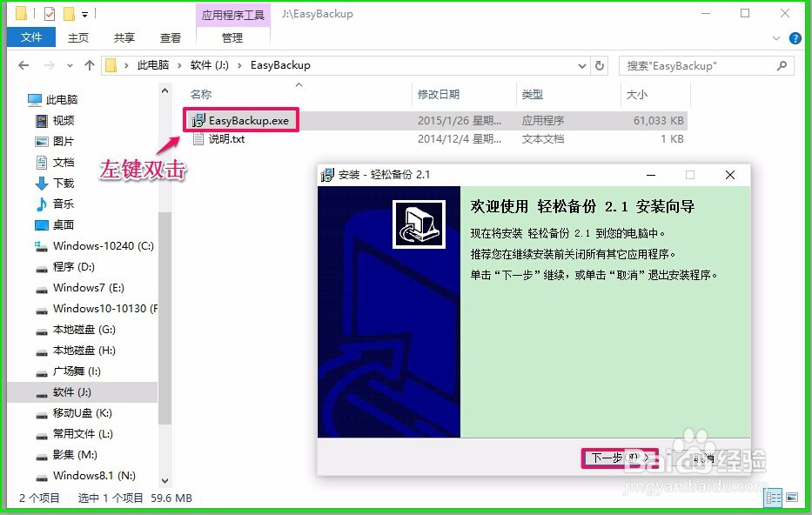812x515 pixels.
Task: Switch to the 查看 ribbon tab
Action: (x=170, y=37)
